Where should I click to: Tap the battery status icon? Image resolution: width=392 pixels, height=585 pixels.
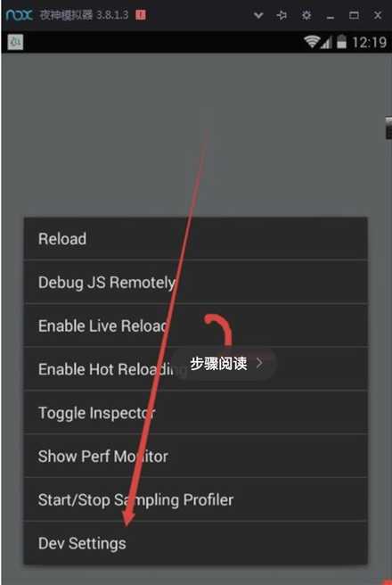tap(341, 42)
